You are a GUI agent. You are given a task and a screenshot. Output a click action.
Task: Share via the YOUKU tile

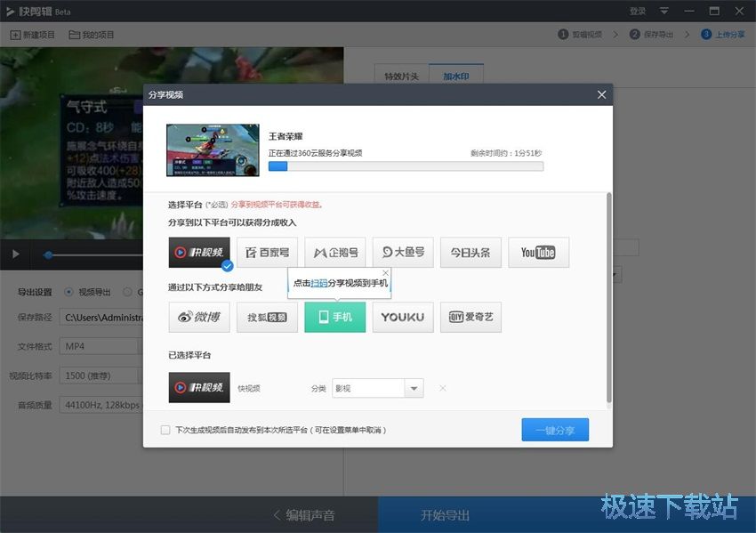point(403,317)
